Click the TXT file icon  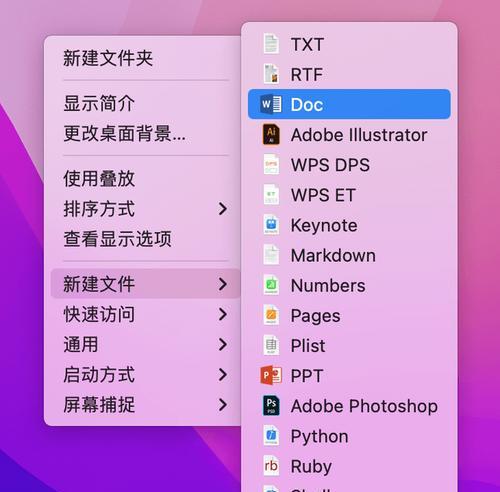(271, 44)
